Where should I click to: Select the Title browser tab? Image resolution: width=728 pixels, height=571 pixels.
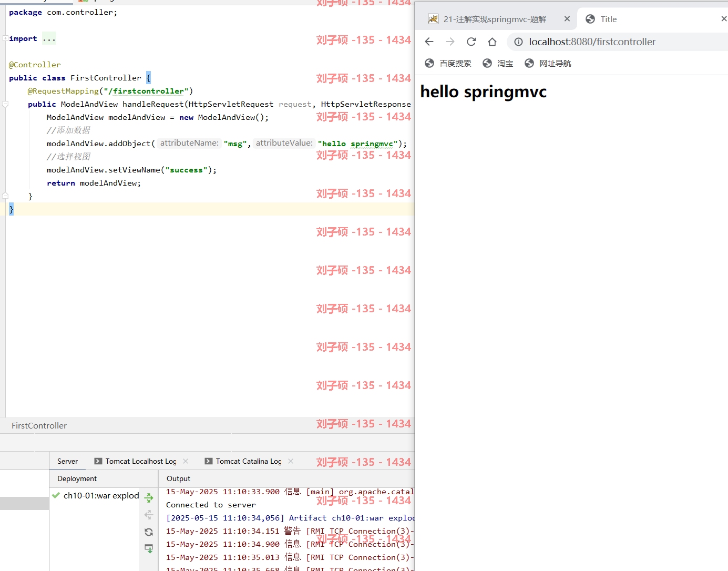609,19
